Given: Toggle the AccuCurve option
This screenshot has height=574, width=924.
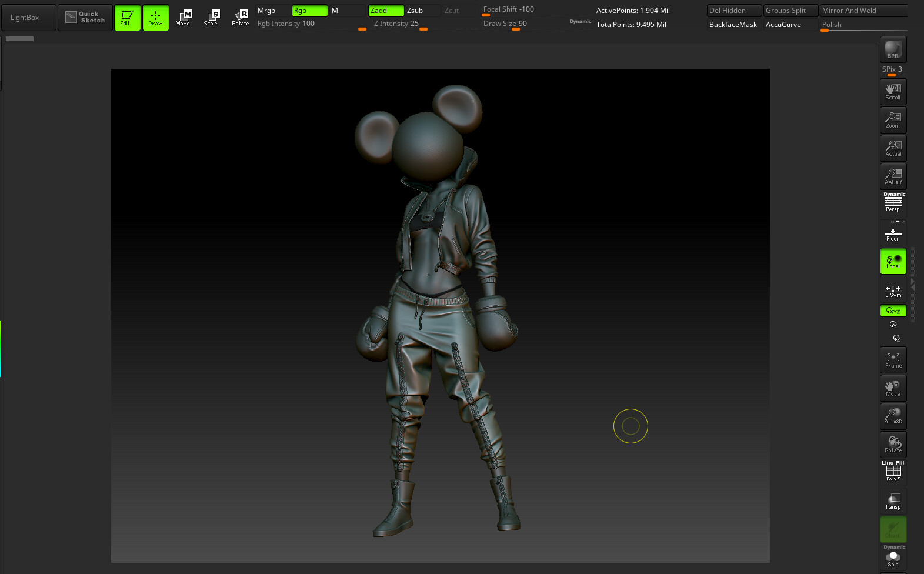Looking at the screenshot, I should (x=790, y=25).
